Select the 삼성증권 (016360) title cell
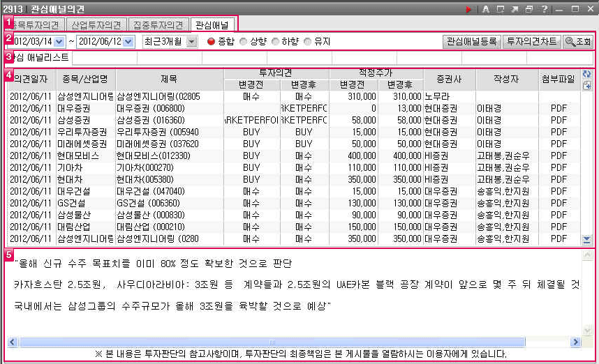Viewport: 599px width, 364px height. point(169,120)
